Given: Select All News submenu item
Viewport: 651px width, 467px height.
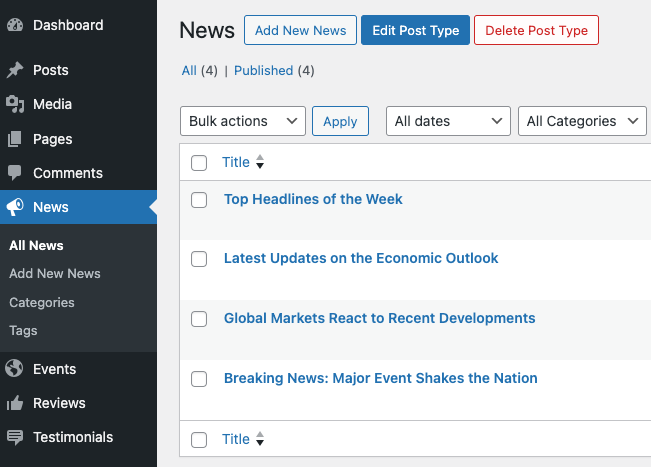Looking at the screenshot, I should pyautogui.click(x=37, y=245).
